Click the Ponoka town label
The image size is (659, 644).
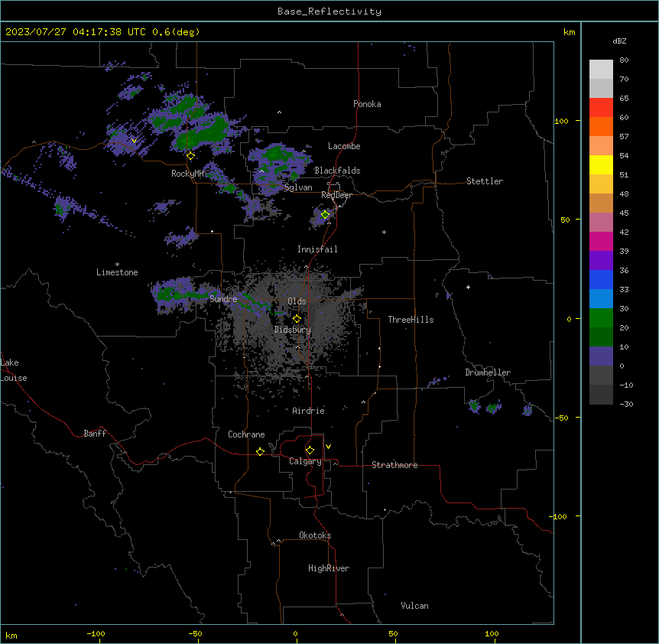[x=367, y=104]
